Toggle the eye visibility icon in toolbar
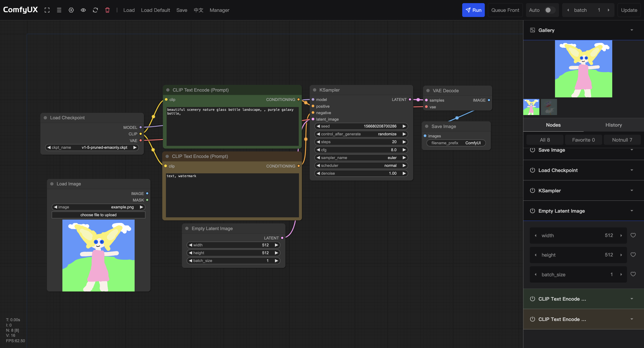The image size is (644, 348). [83, 10]
